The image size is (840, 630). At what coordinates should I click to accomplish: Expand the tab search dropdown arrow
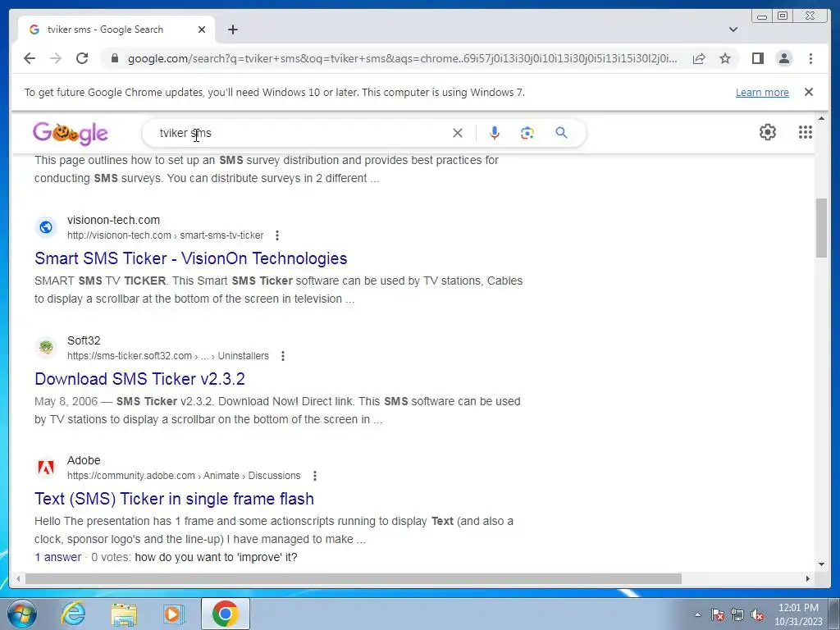pos(733,30)
